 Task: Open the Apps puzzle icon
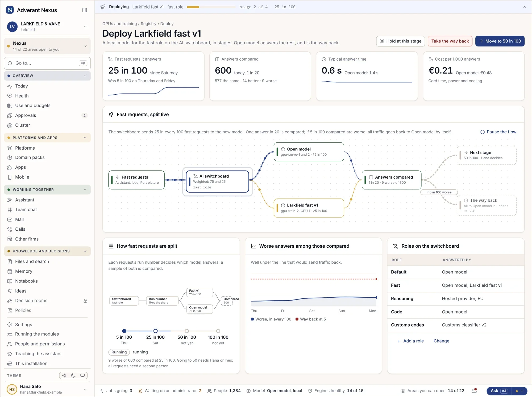pyautogui.click(x=10, y=167)
